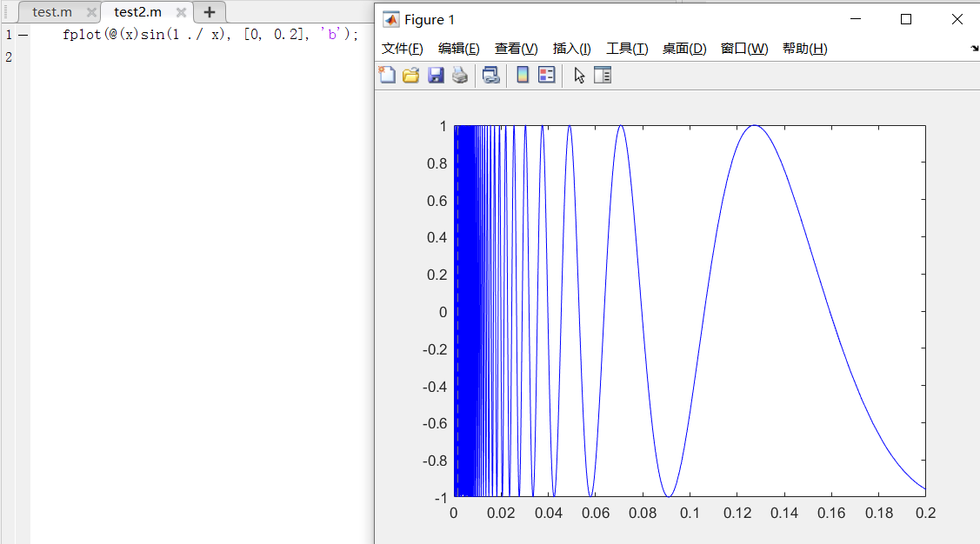Click the fplot code on line 1
Image resolution: width=980 pixels, height=544 pixels.
[x=210, y=35]
